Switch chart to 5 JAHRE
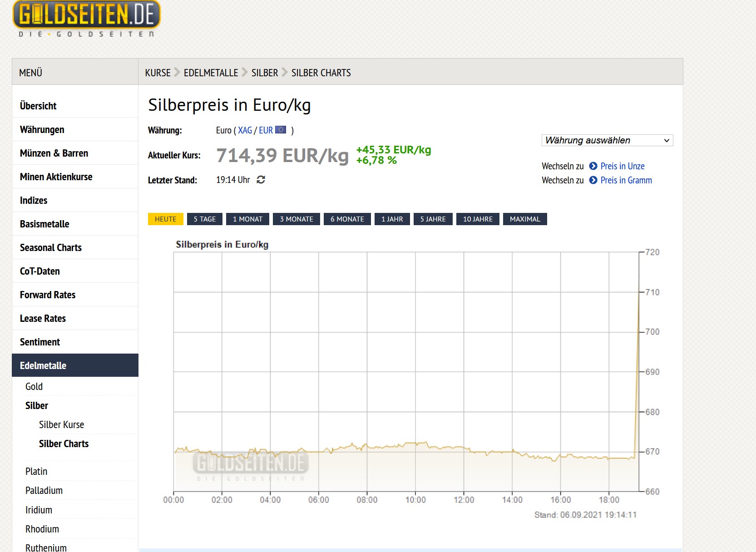Screen dimensions: 756x552 (433, 219)
